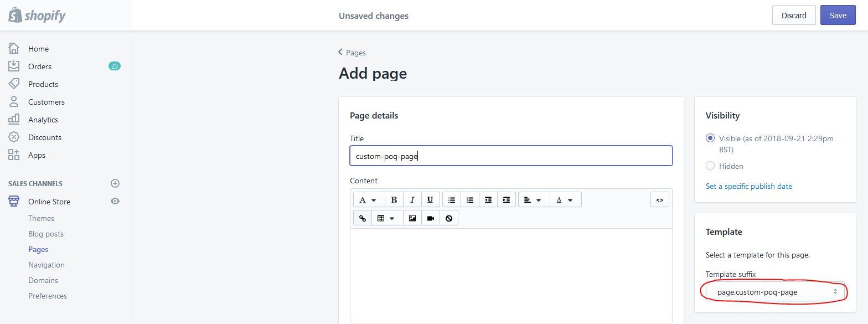
Task: Click the Customers person icon
Action: pos(14,102)
